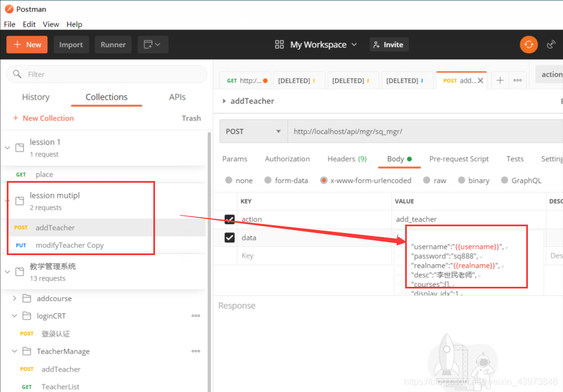Click the plus icon of New Collection

(15, 118)
